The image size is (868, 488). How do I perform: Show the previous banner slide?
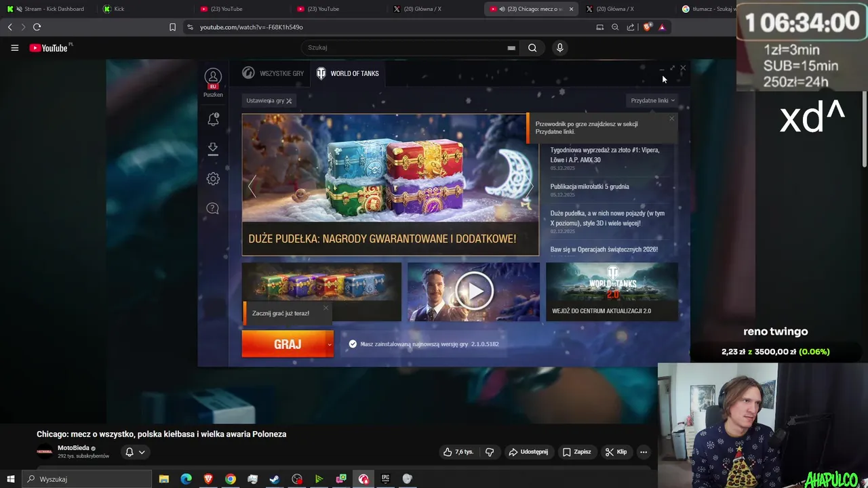(x=252, y=186)
